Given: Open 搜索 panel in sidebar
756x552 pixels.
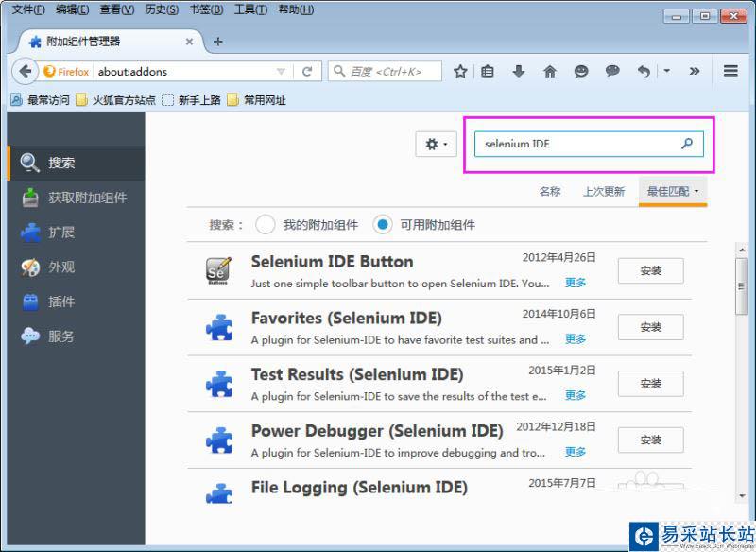Looking at the screenshot, I should tap(77, 163).
